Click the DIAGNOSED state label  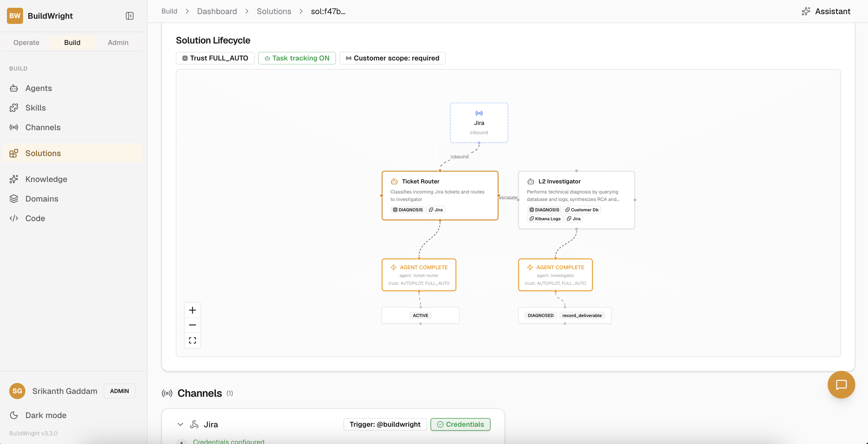540,315
